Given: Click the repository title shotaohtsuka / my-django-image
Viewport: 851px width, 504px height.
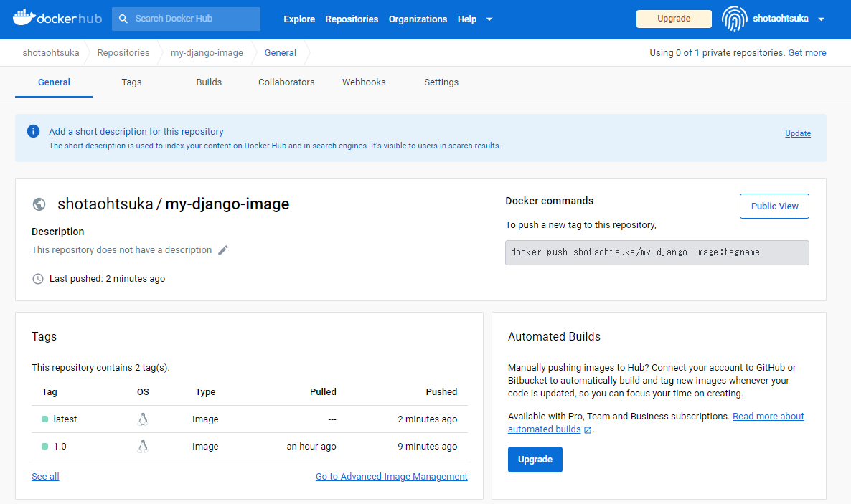Looking at the screenshot, I should pyautogui.click(x=173, y=204).
